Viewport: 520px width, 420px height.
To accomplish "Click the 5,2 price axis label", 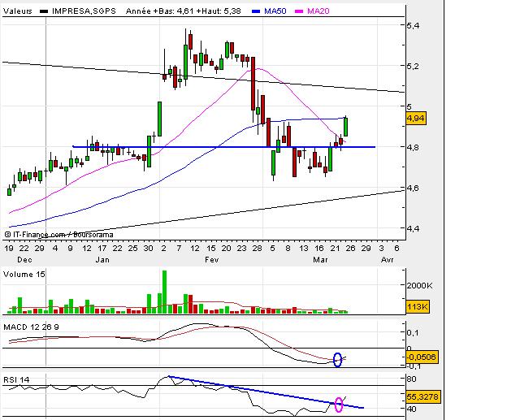I will [413, 67].
